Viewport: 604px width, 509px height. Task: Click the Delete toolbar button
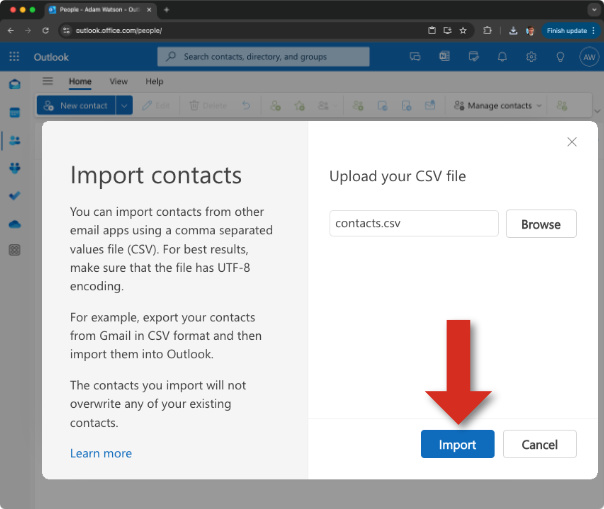pos(208,105)
